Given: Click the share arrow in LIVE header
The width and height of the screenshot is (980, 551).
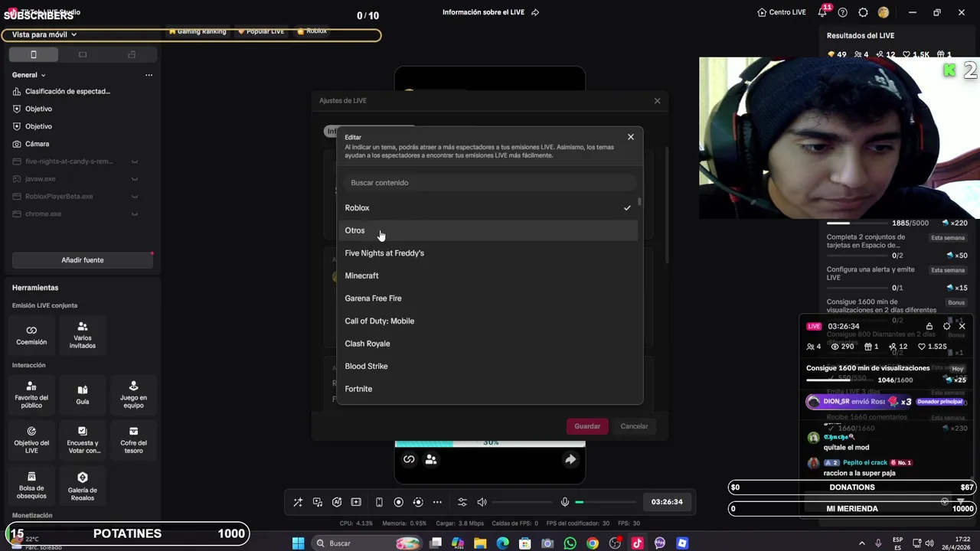Looking at the screenshot, I should (535, 12).
